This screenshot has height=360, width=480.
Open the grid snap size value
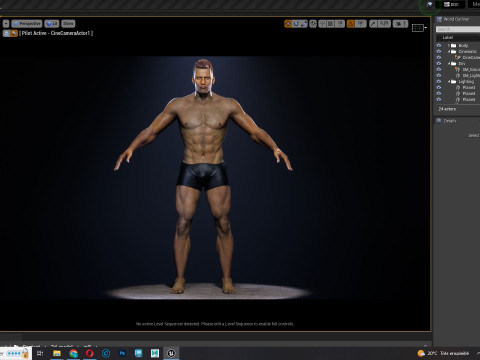pyautogui.click(x=340, y=24)
